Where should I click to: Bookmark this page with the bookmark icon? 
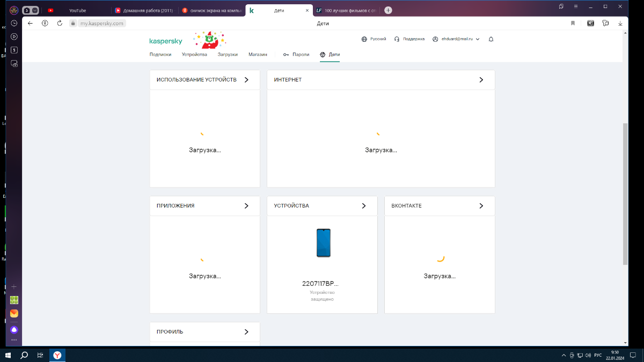coord(573,23)
